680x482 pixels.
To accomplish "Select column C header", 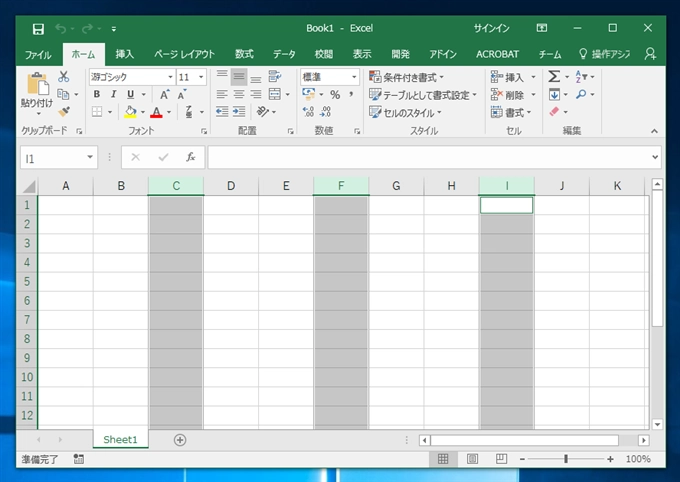I will coord(176,186).
